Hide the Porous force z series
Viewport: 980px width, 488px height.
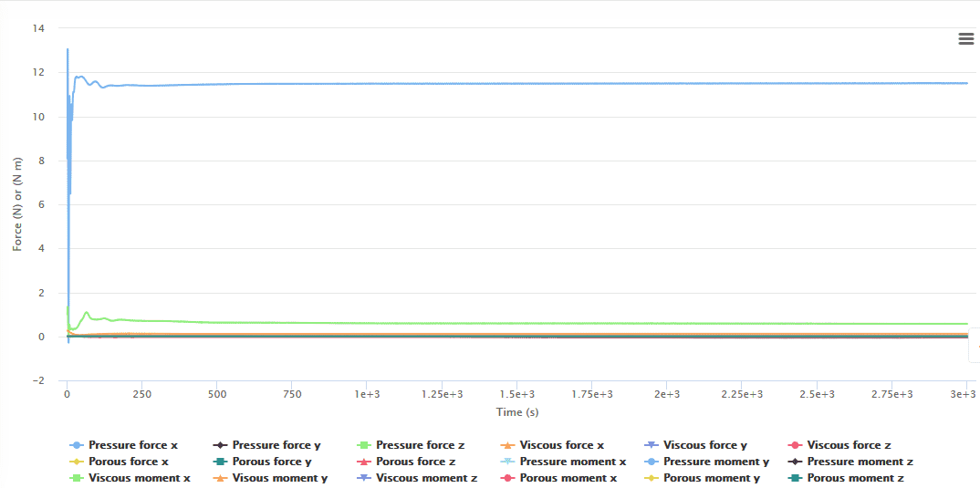pos(406,462)
